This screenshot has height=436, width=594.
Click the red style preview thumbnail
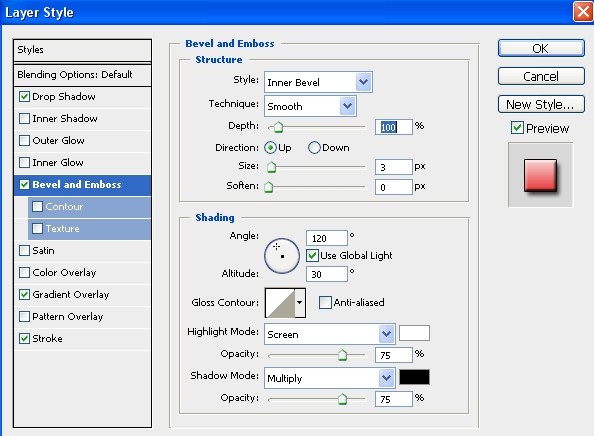[541, 175]
